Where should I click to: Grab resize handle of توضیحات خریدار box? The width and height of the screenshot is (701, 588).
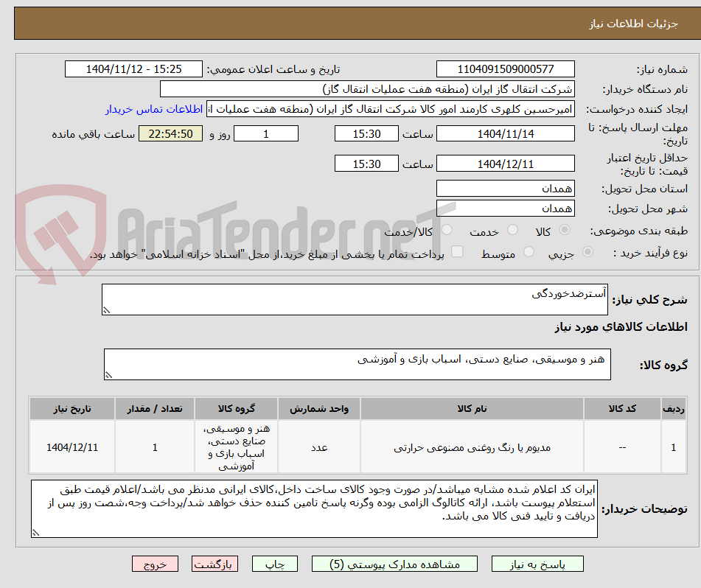tap(36, 532)
